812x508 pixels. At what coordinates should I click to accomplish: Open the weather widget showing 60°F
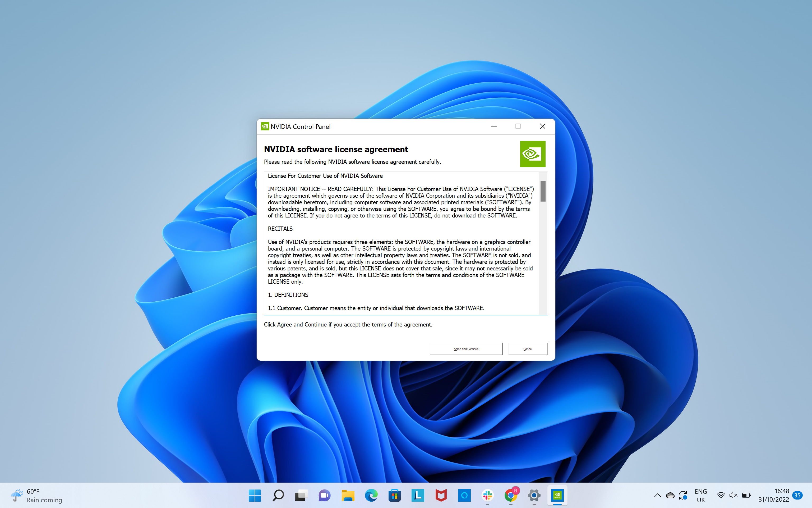click(x=36, y=496)
